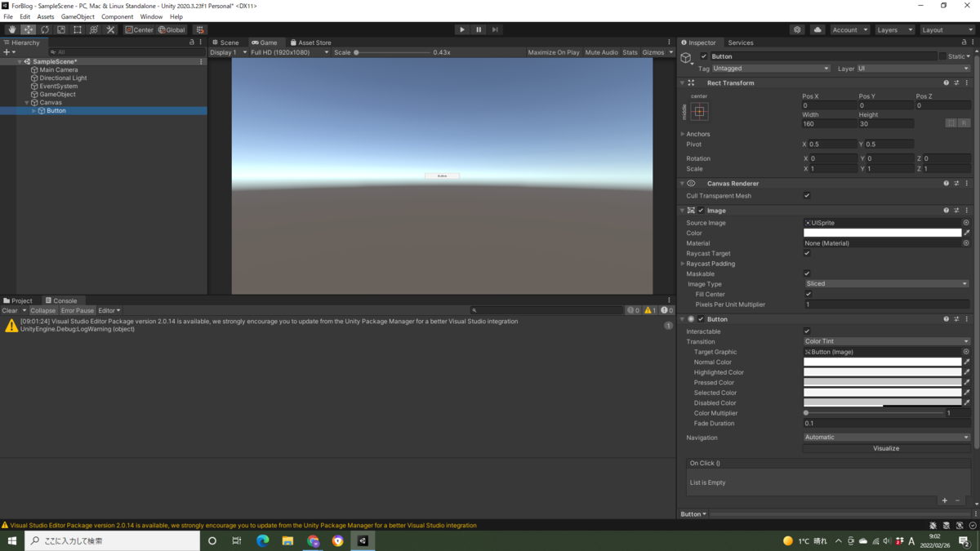This screenshot has width=980, height=551.
Task: Toggle the Interactable checkbox
Action: point(807,331)
